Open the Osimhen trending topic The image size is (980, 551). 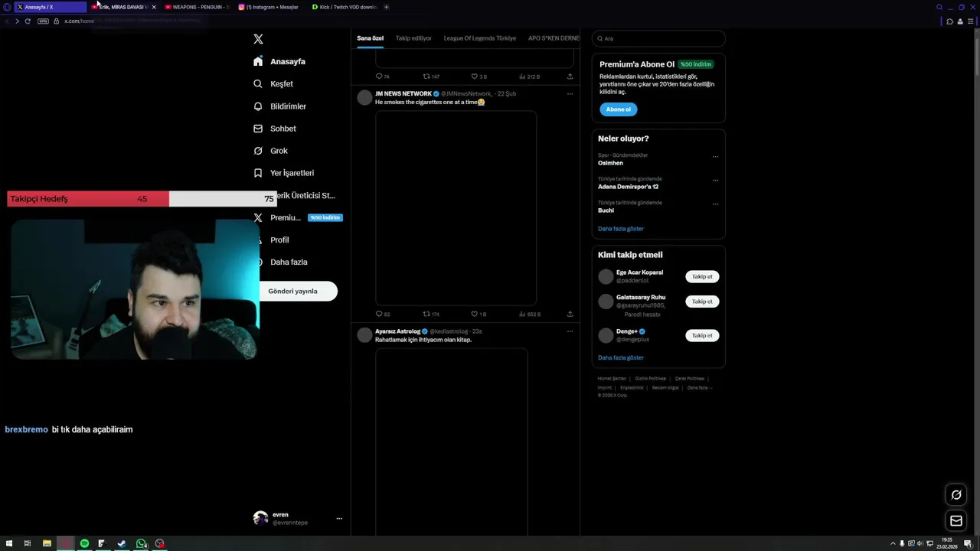click(x=610, y=163)
